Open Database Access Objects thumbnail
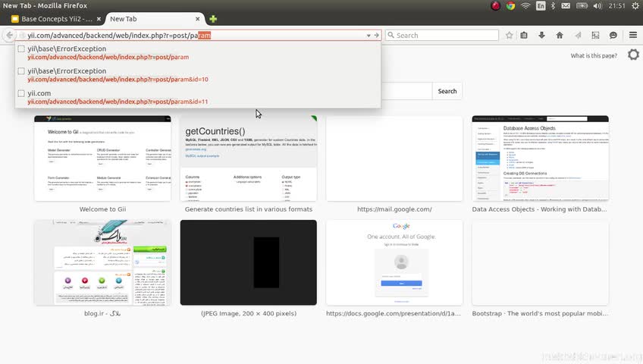This screenshot has width=643, height=364. tap(540, 158)
